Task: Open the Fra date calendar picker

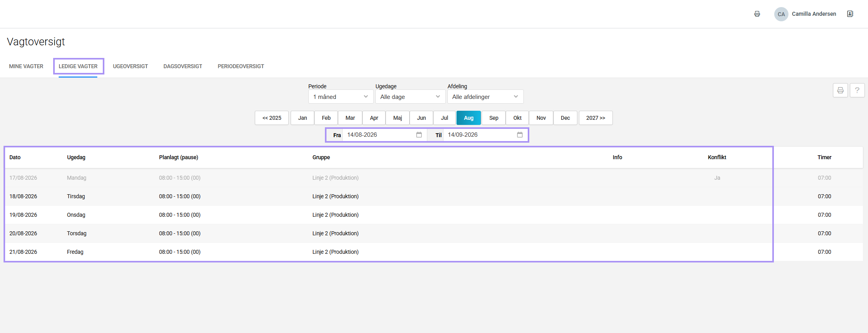Action: 419,135
